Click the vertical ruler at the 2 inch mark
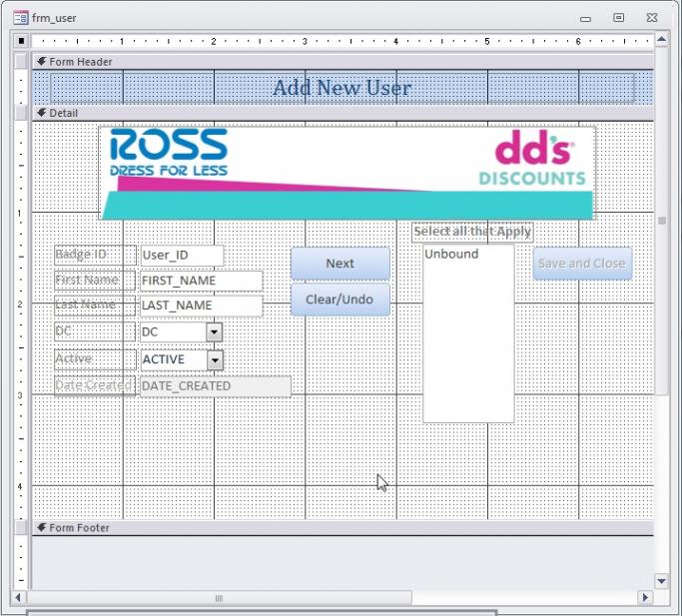This screenshot has width=682, height=616. pos(20,305)
